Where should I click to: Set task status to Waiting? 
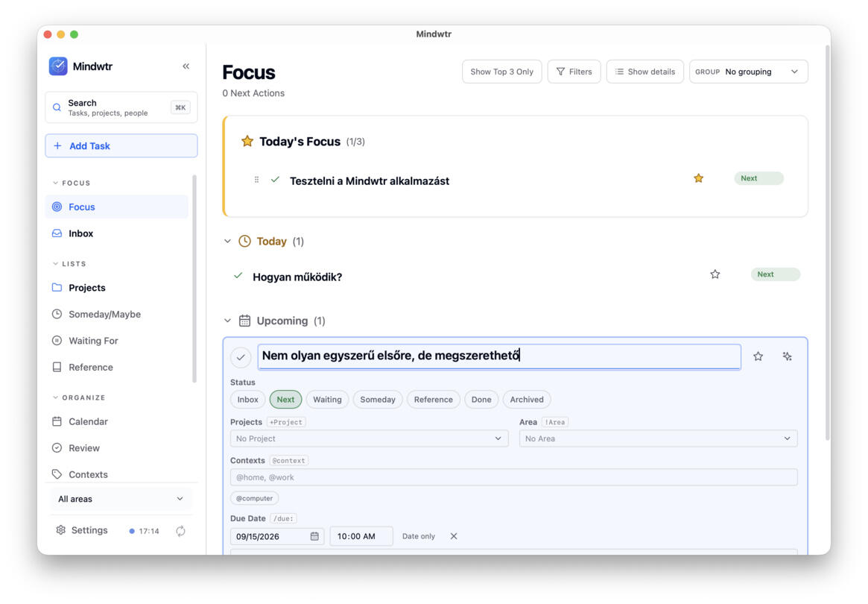[x=327, y=400]
